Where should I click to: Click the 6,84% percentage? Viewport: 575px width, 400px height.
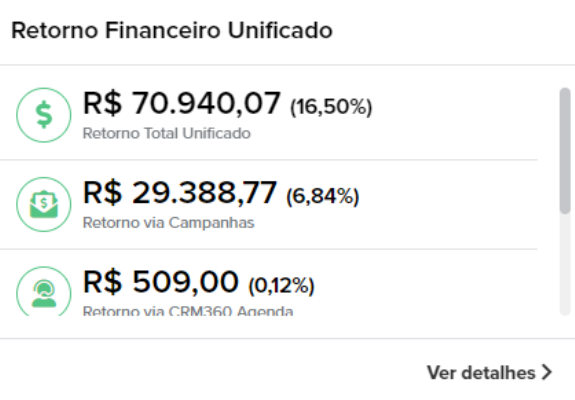323,196
